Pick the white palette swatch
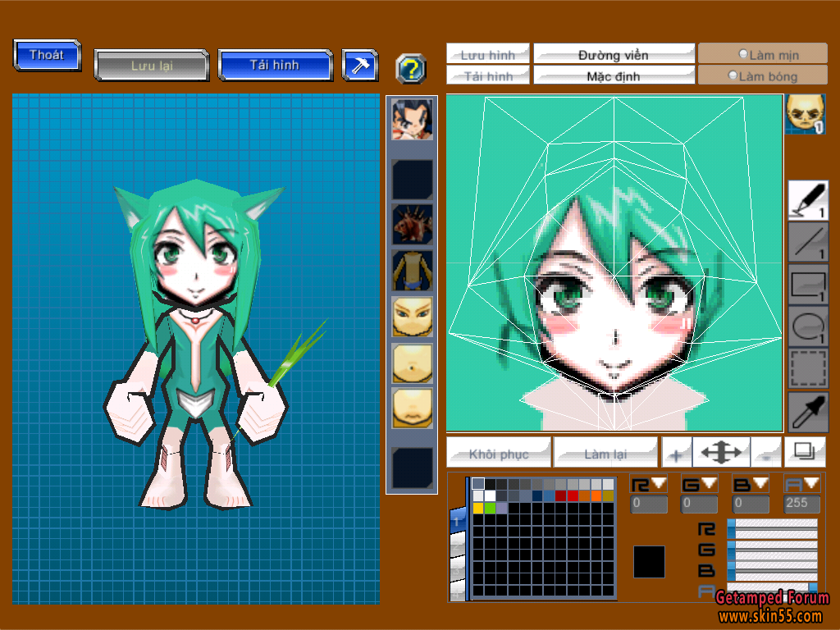Image resolution: width=840 pixels, height=630 pixels. point(490,495)
